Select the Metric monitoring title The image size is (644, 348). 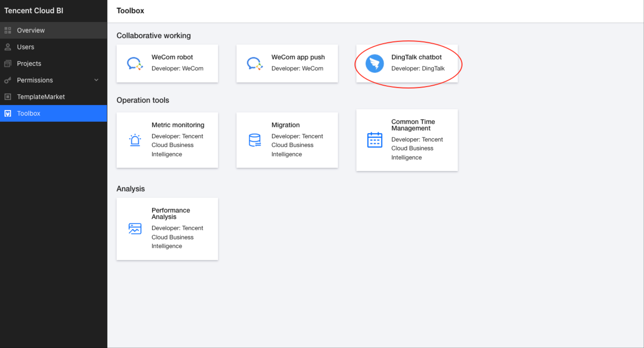[178, 125]
